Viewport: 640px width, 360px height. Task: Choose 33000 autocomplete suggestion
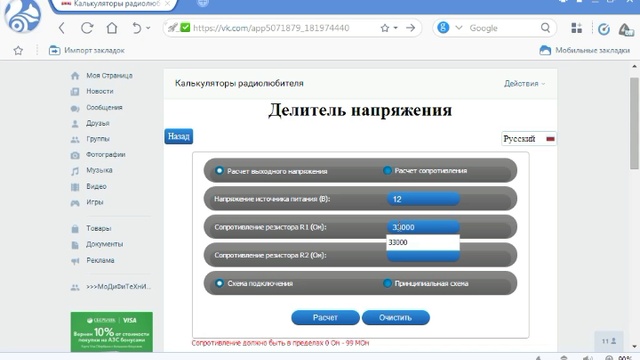tap(423, 242)
